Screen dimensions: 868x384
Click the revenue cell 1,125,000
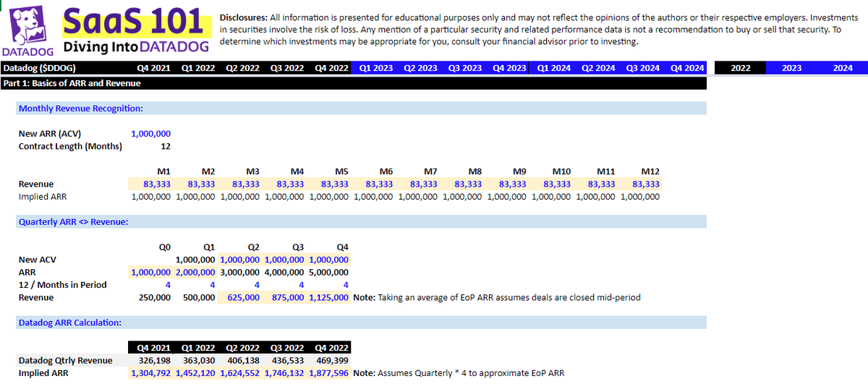click(328, 297)
